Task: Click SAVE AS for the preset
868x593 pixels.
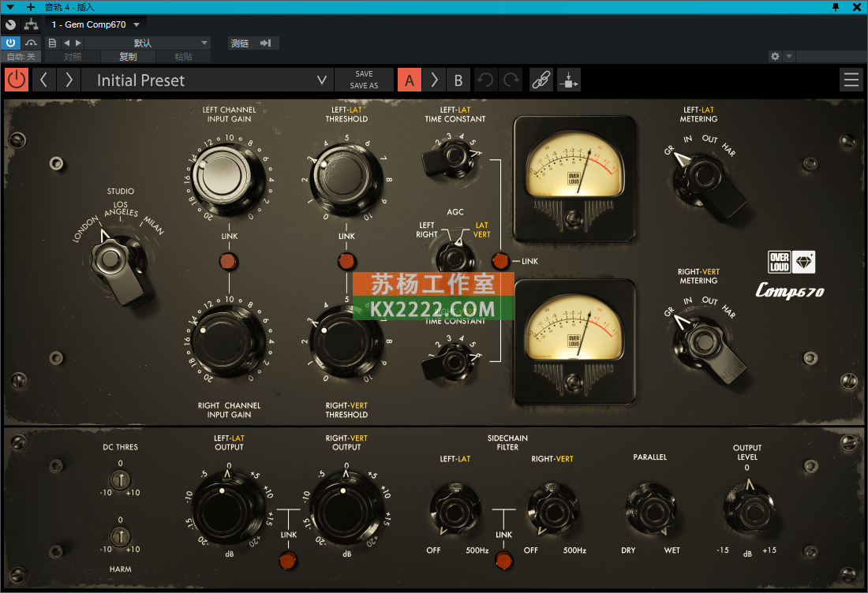Action: 364,86
